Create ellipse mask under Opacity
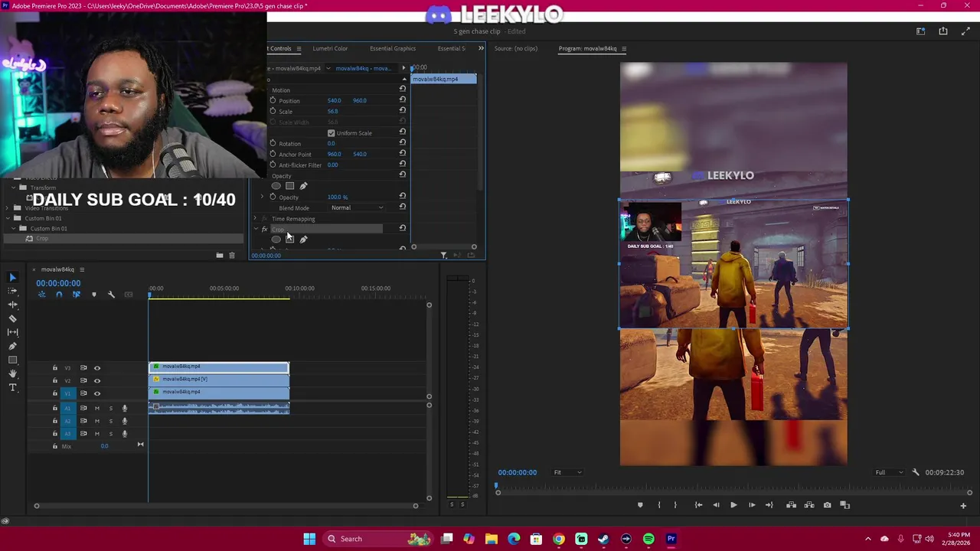 (276, 186)
